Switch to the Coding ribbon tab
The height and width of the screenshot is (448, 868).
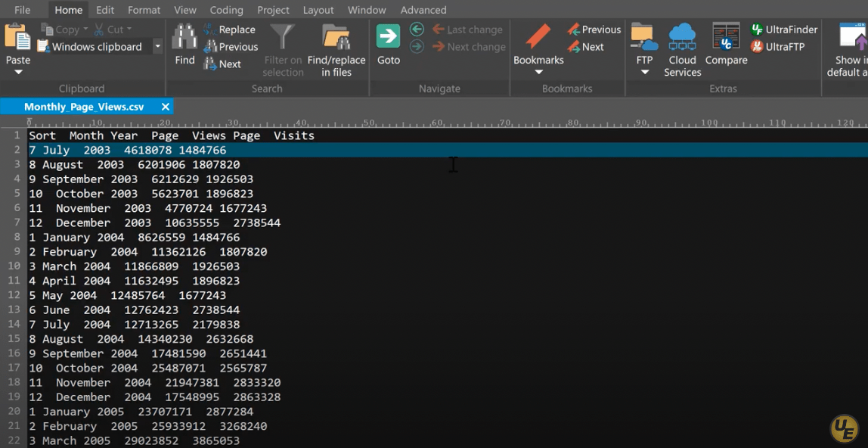[x=226, y=10]
